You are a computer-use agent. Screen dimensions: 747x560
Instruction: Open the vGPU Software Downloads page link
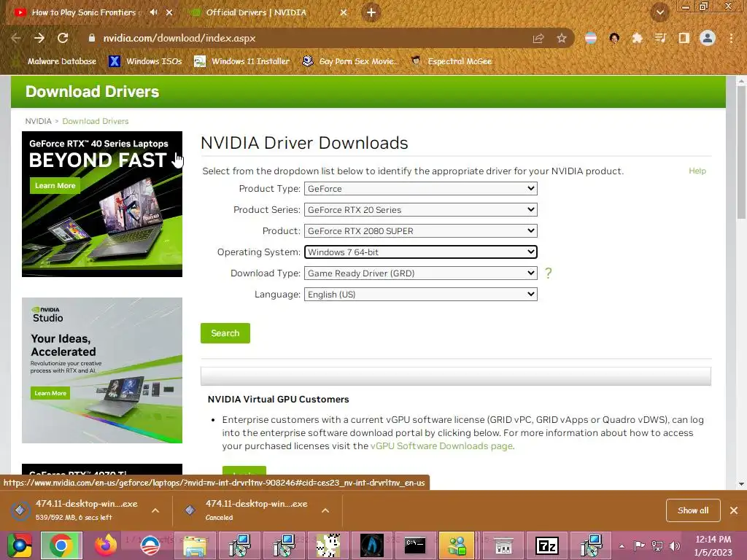[441, 446]
